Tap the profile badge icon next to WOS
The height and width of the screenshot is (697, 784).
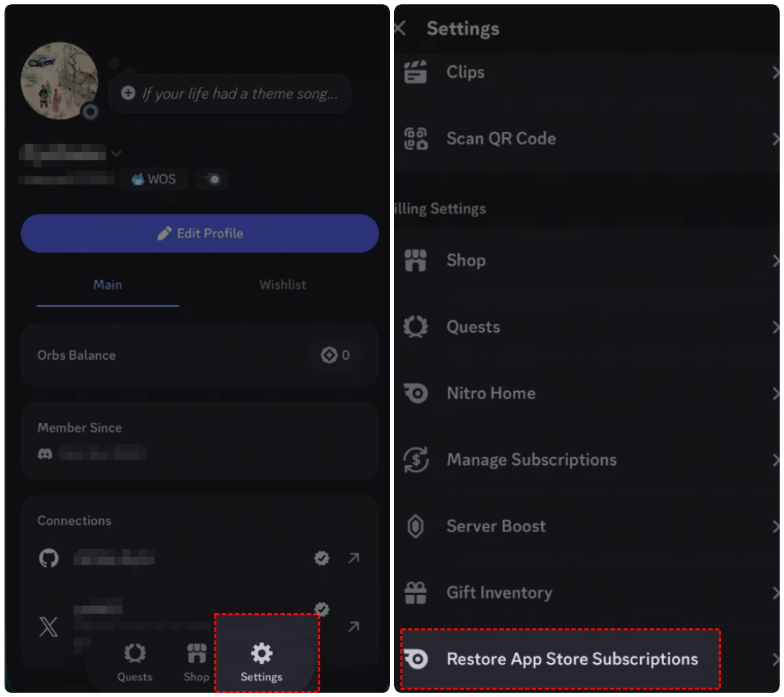(212, 179)
